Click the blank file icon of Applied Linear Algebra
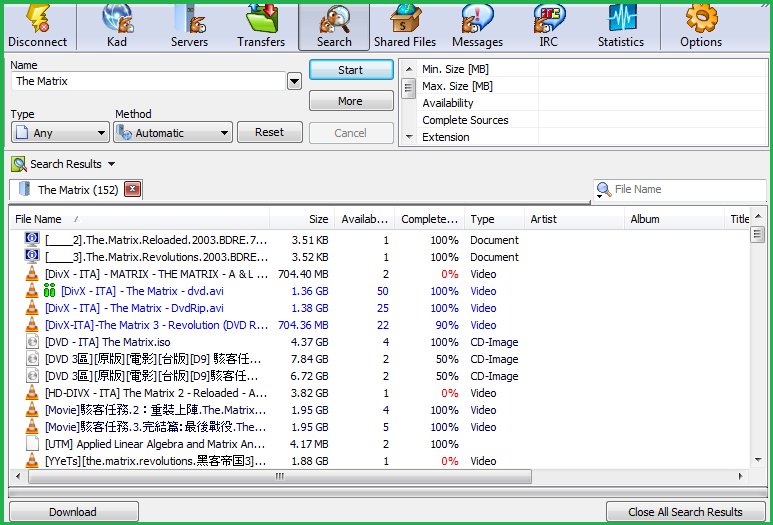773x525 pixels. tap(33, 444)
